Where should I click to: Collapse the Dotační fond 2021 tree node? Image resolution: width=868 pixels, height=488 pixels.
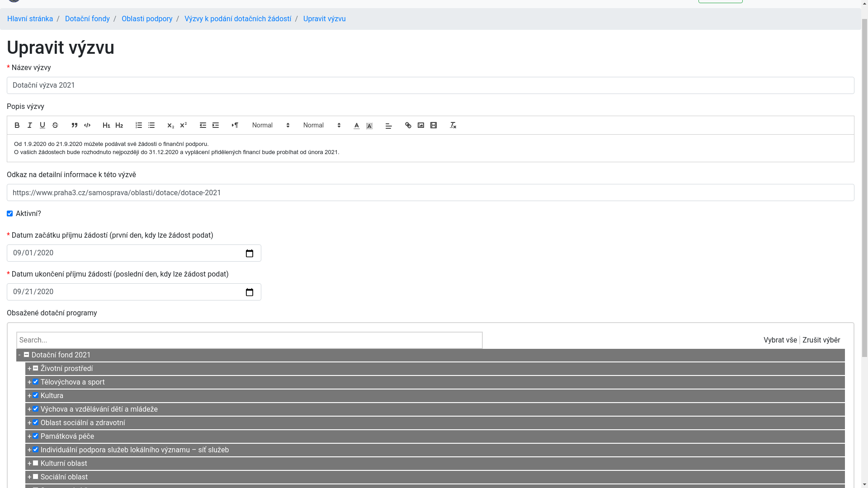click(x=19, y=355)
